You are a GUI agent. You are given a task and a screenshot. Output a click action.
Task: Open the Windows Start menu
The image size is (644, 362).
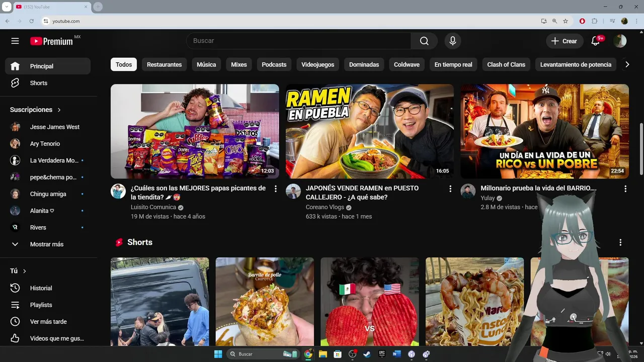click(x=218, y=354)
